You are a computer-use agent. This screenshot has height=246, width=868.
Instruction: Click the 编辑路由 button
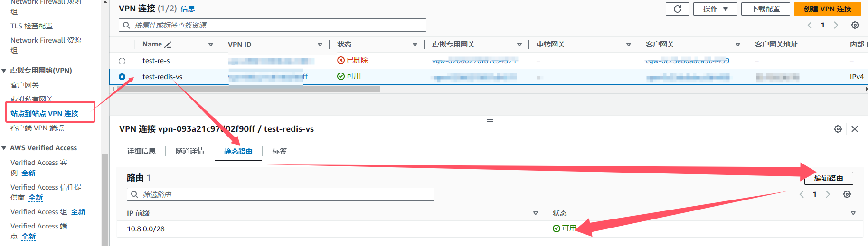click(829, 178)
